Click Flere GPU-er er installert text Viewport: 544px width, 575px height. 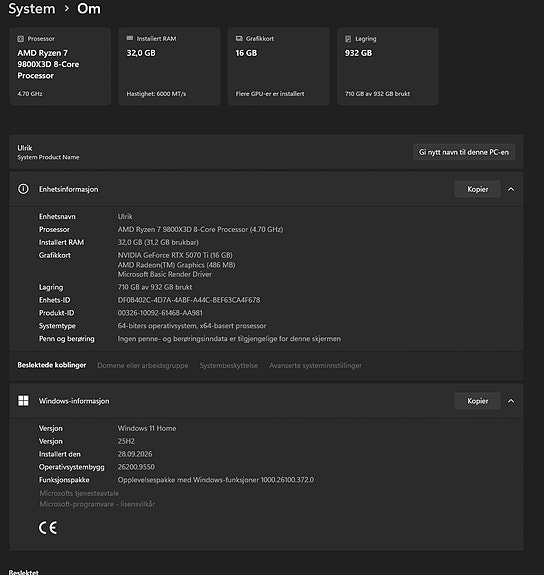coord(270,94)
